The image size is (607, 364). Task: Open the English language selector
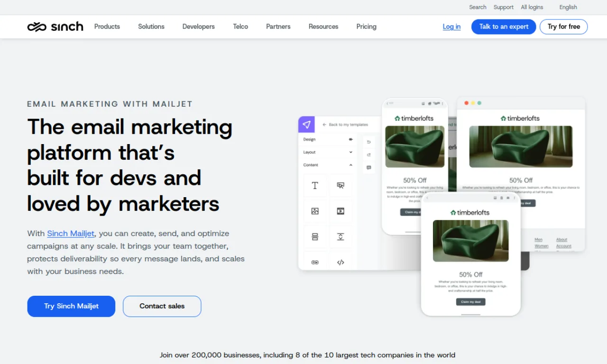[568, 7]
